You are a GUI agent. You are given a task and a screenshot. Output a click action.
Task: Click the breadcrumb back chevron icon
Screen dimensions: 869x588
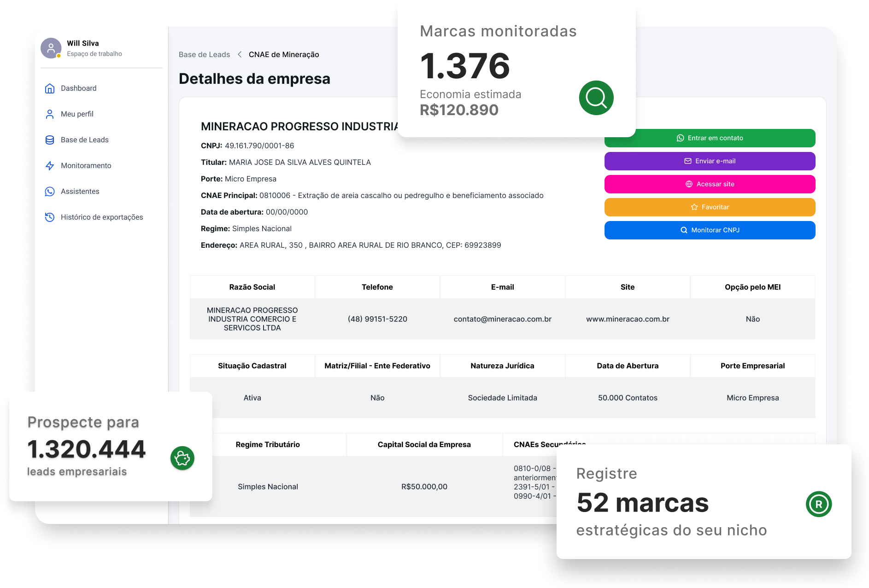pos(240,54)
